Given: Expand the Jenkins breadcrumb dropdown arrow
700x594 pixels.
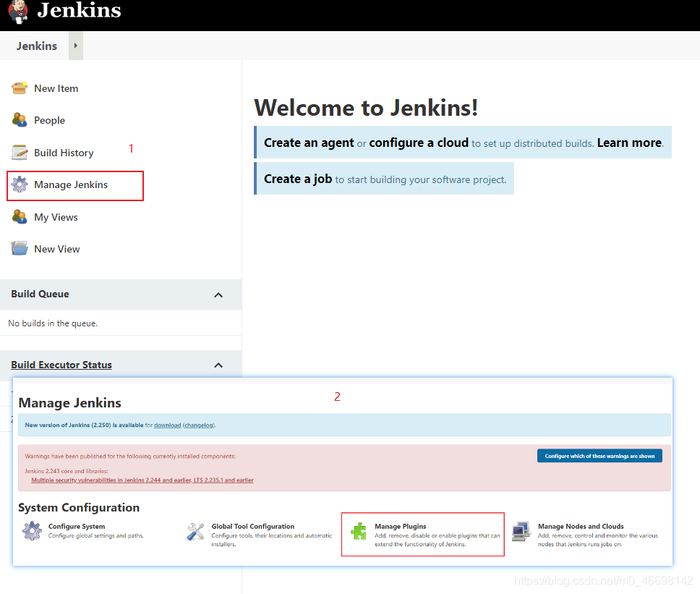Looking at the screenshot, I should [x=76, y=46].
